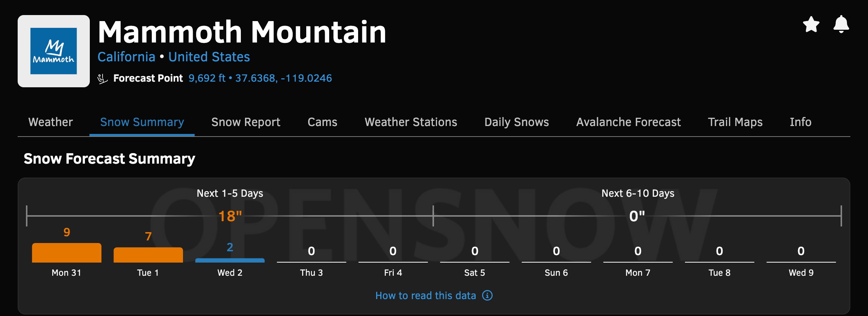The image size is (868, 316).
Task: Click the orange Tue 1 snowfall bar
Action: tap(148, 255)
